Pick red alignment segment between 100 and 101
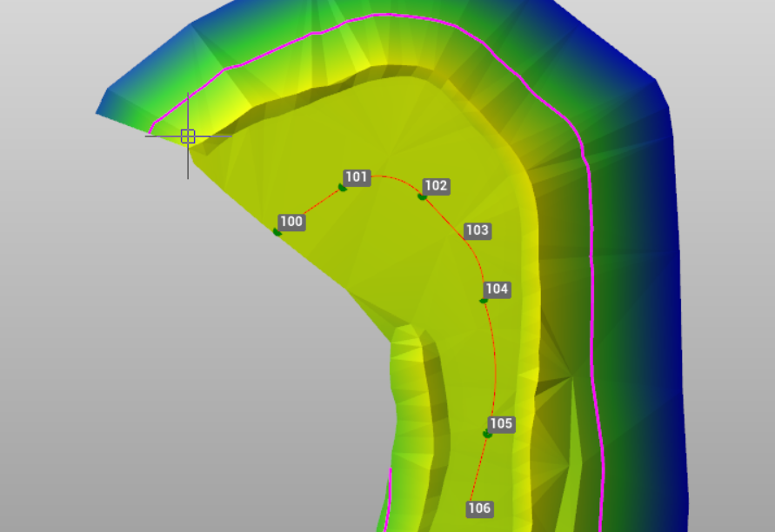This screenshot has height=532, width=775. pos(311,209)
